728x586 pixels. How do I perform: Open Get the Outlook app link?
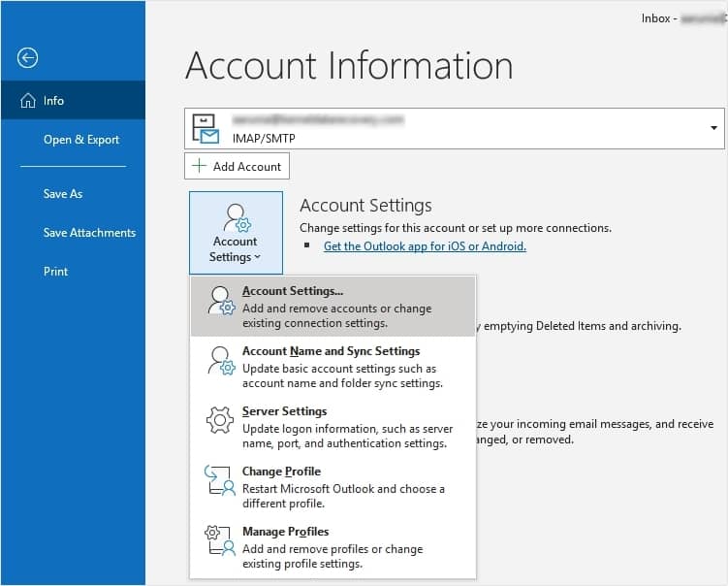pyautogui.click(x=425, y=246)
